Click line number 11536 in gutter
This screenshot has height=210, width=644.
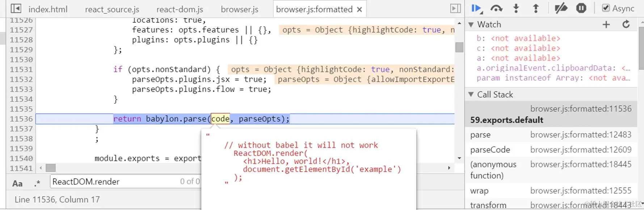pos(21,119)
